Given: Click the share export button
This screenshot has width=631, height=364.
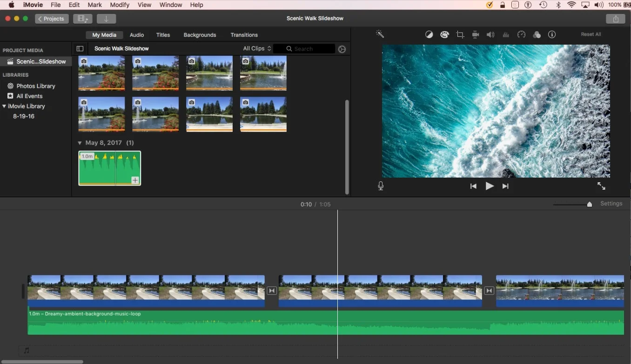Looking at the screenshot, I should click(616, 19).
